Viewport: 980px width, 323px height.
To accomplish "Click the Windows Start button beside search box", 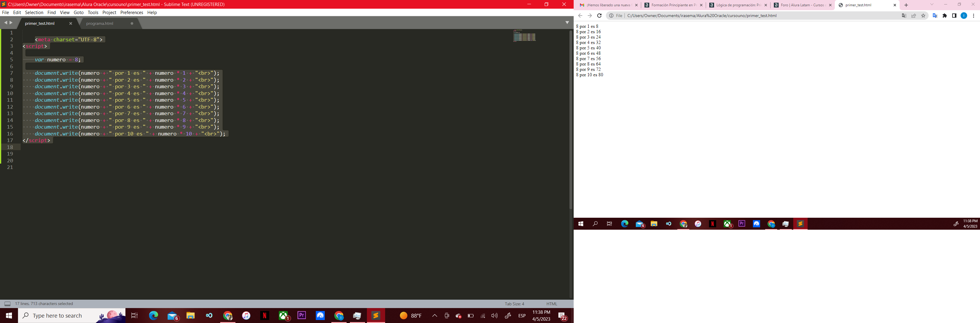I will click(9, 316).
